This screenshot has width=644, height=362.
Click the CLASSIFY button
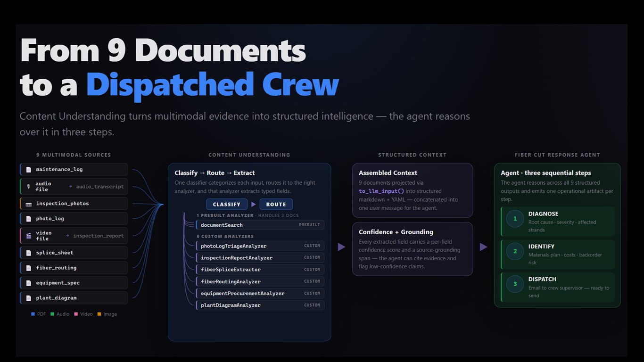click(x=227, y=205)
